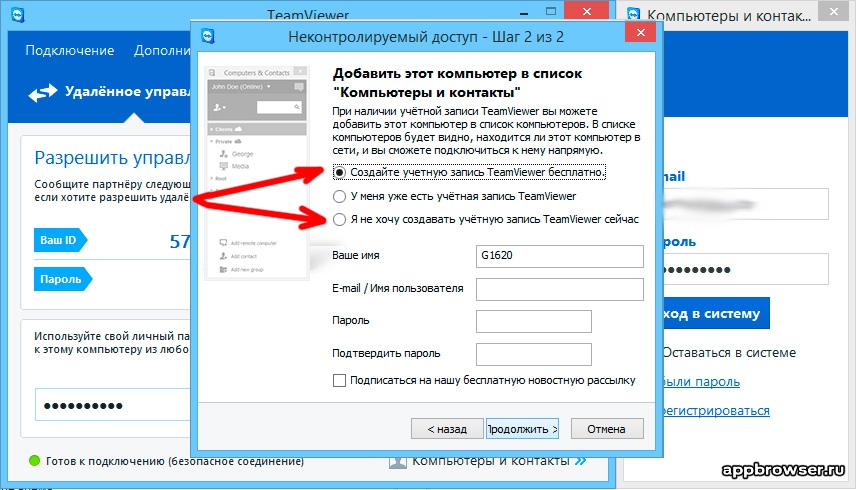Open the Подключение menu in TeamViewer window
This screenshot has width=856, height=490.
70,51
